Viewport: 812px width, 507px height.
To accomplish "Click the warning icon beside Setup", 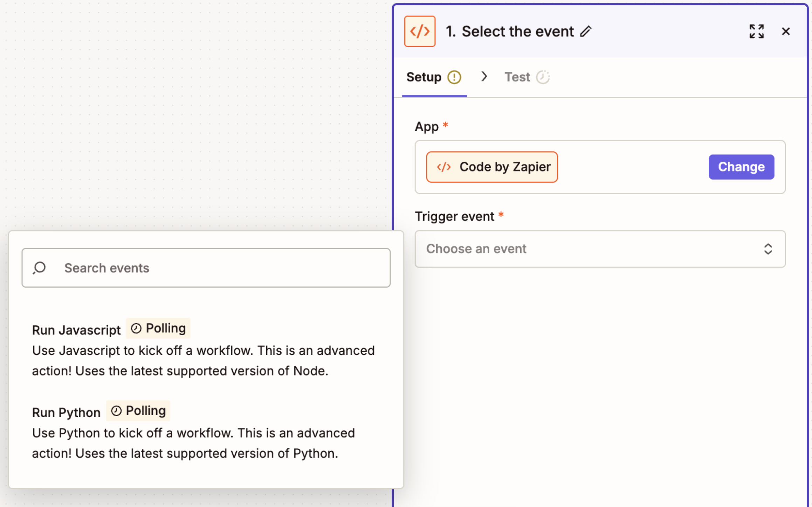I will (x=454, y=77).
